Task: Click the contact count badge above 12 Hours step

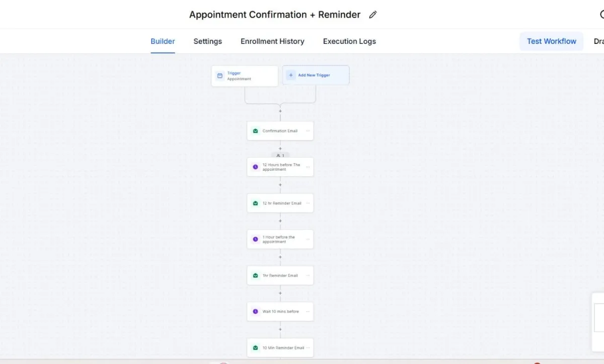Action: point(280,156)
